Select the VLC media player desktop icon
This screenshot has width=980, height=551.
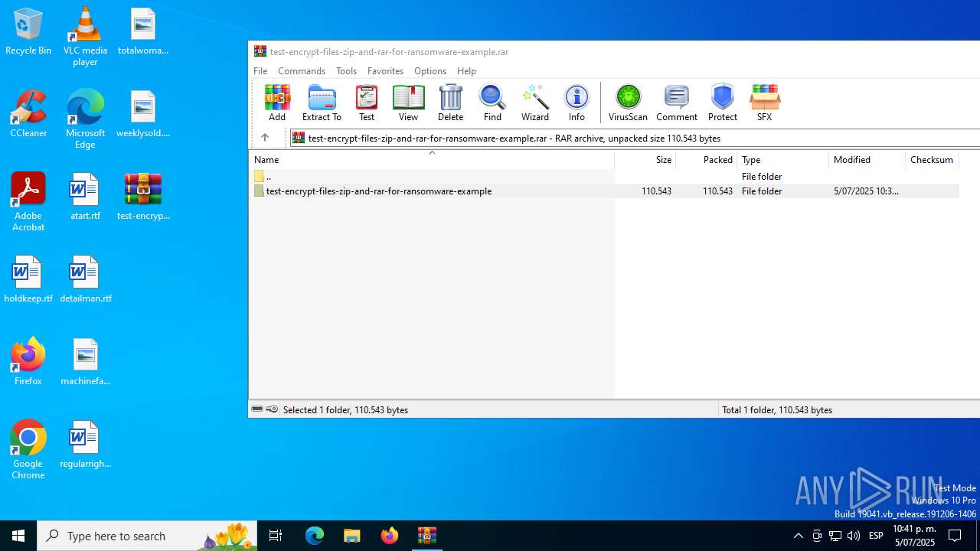tap(85, 37)
